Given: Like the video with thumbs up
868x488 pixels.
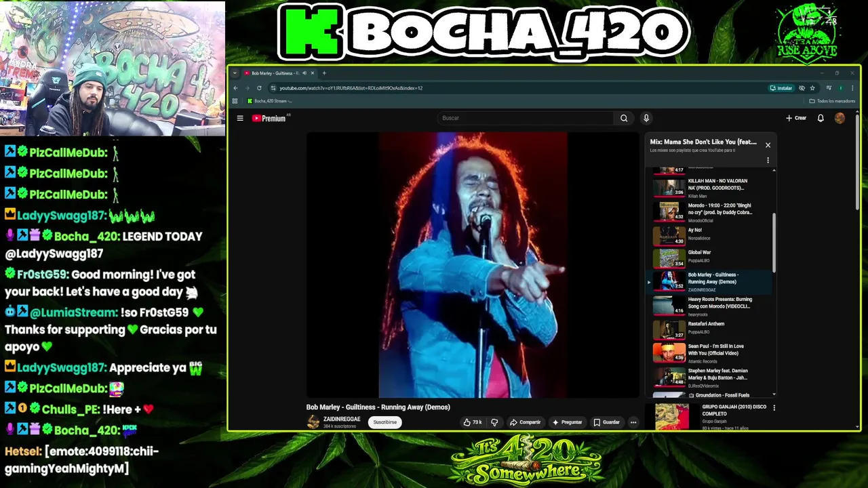Looking at the screenshot, I should (x=472, y=422).
